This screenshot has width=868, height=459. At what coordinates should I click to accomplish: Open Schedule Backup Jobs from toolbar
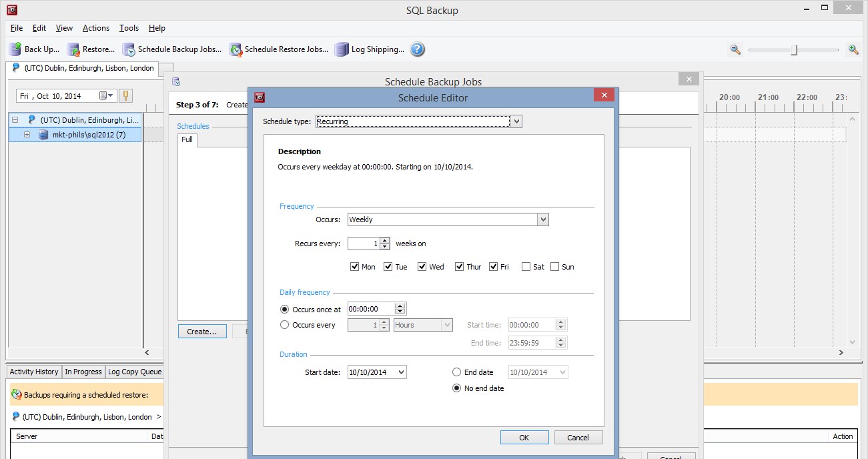point(171,49)
